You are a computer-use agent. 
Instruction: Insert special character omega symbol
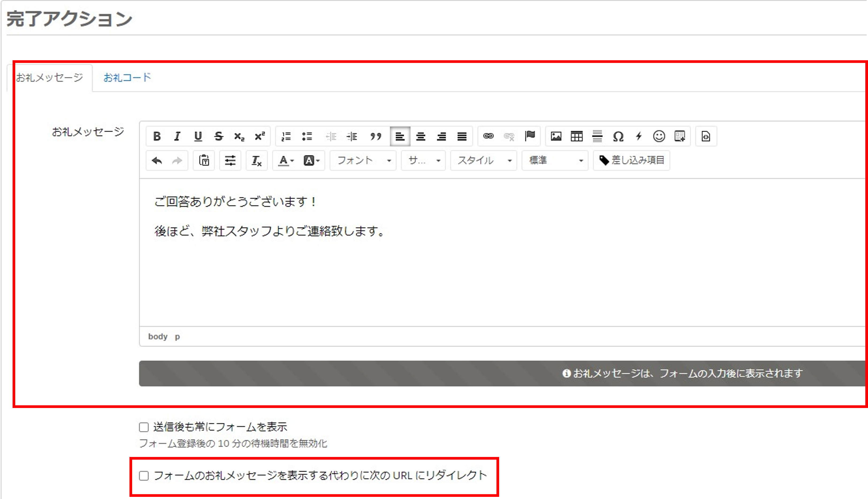coord(618,137)
